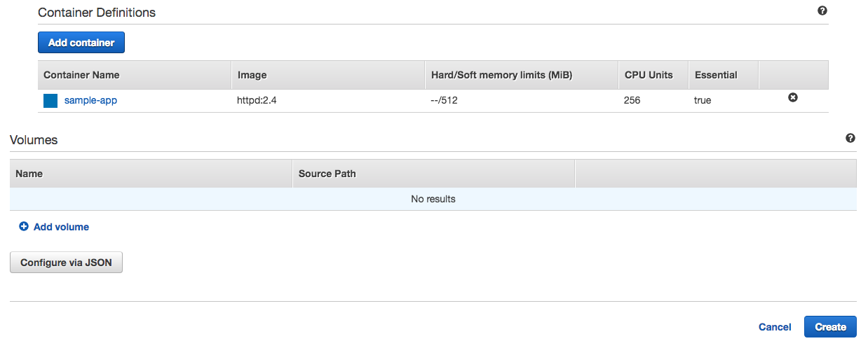Click the Container Name column header
Image resolution: width=868 pixels, height=341 pixels.
pyautogui.click(x=81, y=75)
